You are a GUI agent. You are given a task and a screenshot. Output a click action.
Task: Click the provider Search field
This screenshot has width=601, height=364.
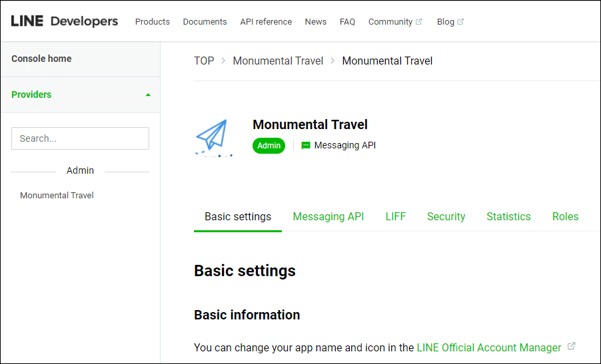(80, 138)
